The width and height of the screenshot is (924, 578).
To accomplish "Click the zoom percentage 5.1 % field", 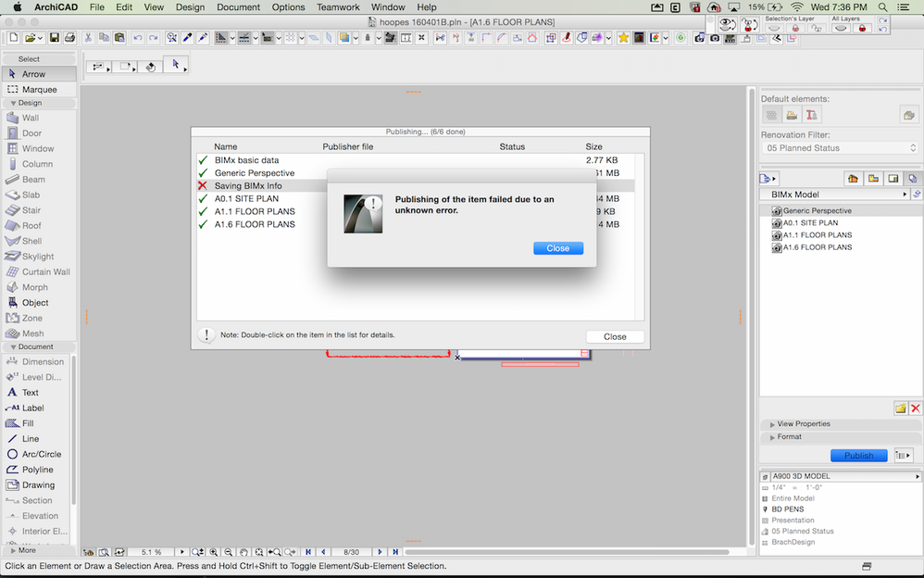I will [x=152, y=552].
